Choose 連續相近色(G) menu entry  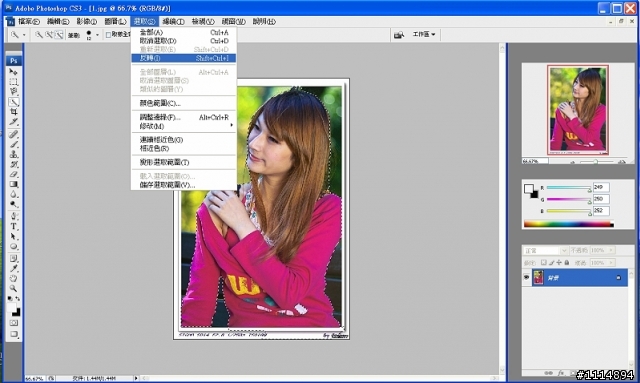coord(184,140)
